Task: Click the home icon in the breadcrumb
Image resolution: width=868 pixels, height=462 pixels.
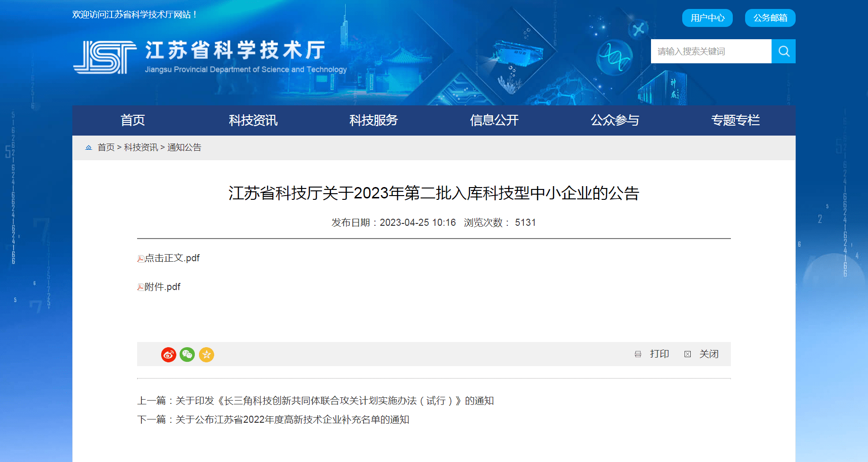Action: 88,147
